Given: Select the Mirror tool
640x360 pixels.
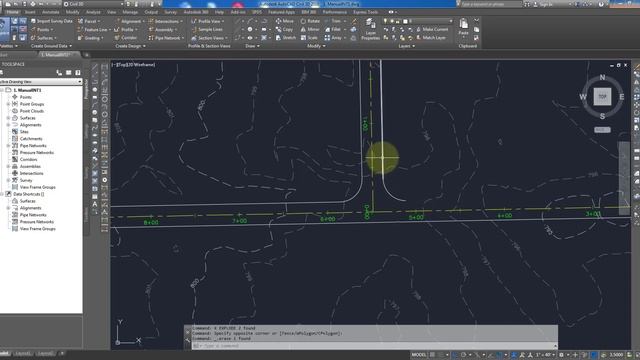Looking at the screenshot, I should tap(310, 29).
